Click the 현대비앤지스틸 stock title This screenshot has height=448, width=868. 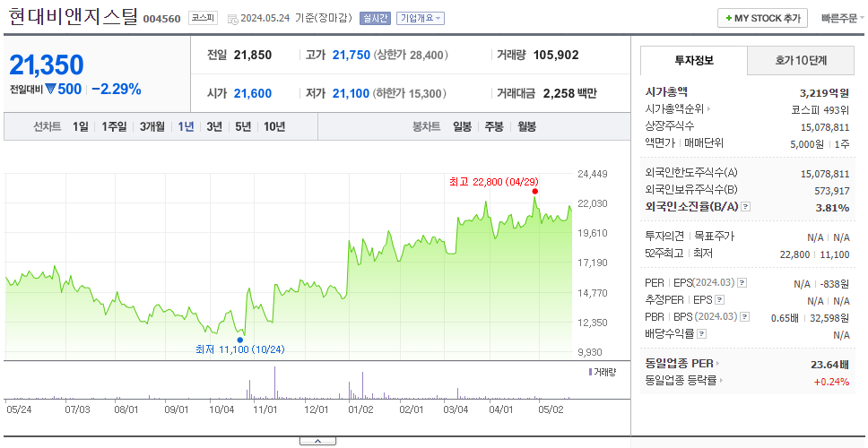[73, 17]
